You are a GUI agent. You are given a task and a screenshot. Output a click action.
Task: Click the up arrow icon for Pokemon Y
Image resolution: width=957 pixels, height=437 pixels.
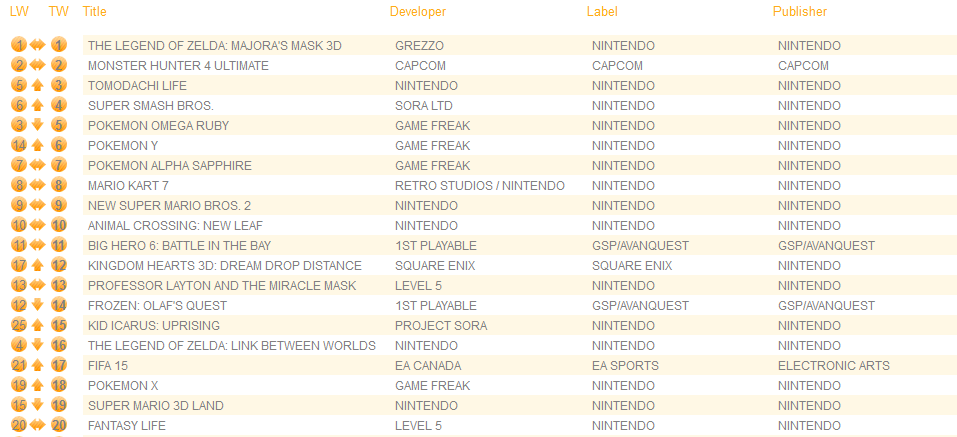(37, 145)
